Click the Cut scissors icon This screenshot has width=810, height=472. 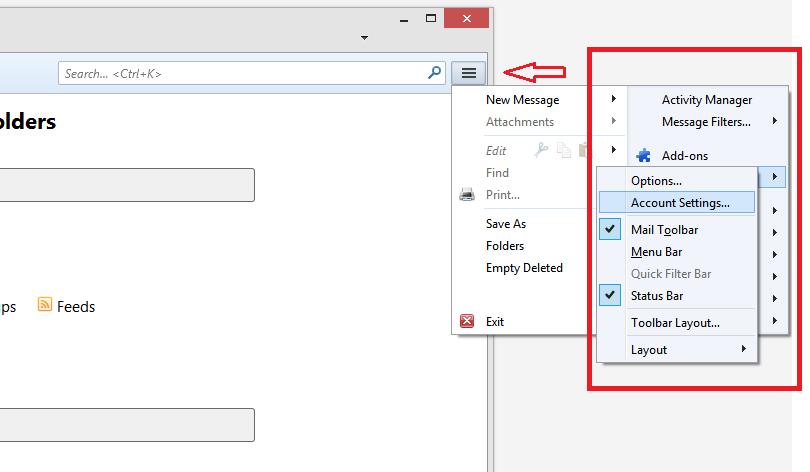tap(541, 150)
